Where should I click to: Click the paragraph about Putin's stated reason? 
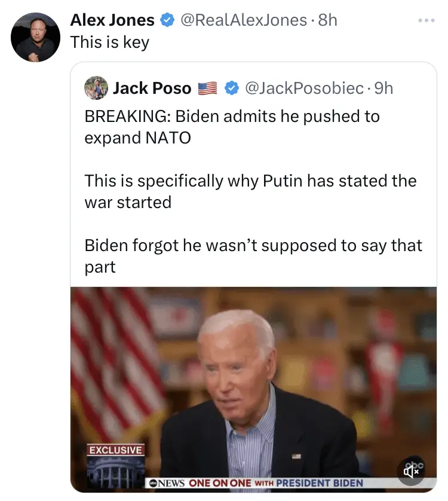tap(250, 191)
